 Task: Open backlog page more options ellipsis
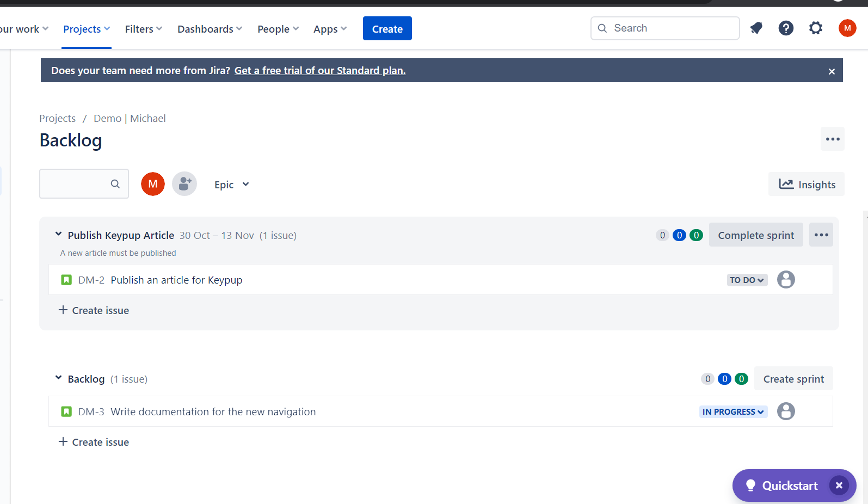832,139
